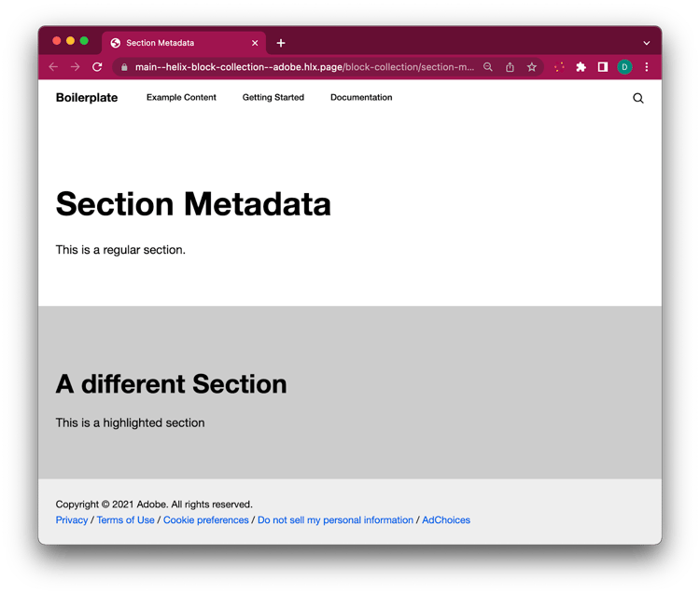Click the share page icon
Viewport: 700px width, 595px height.
tap(510, 67)
